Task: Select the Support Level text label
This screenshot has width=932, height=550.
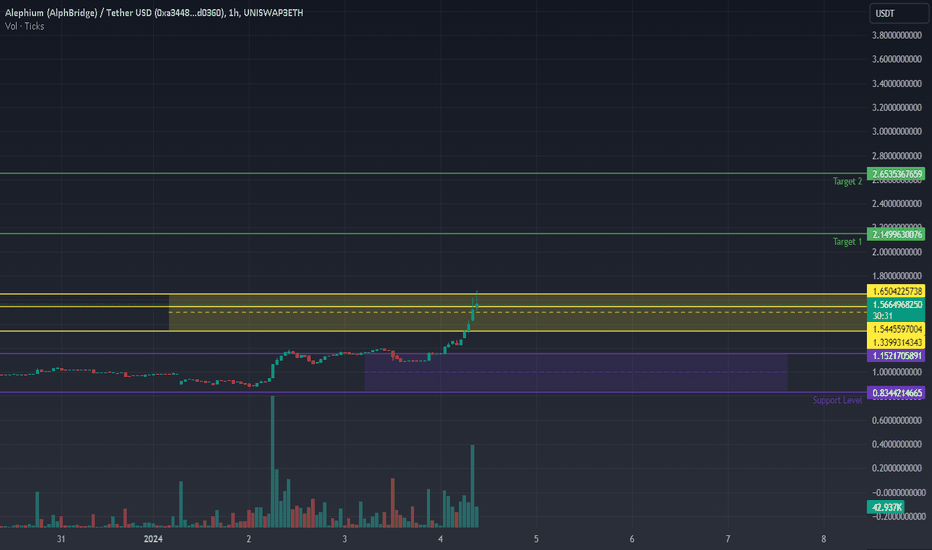Action: [837, 400]
